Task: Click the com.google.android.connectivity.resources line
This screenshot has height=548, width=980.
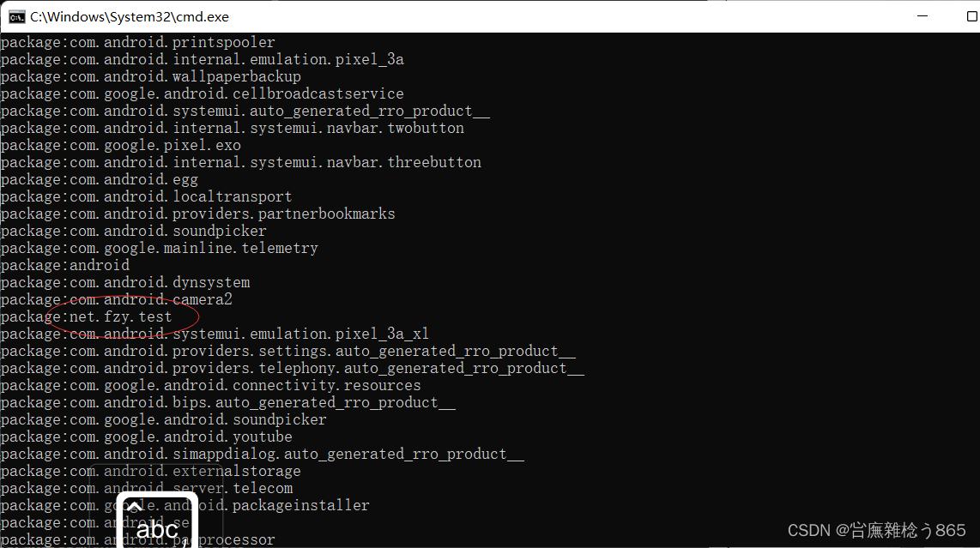Action: tap(210, 385)
